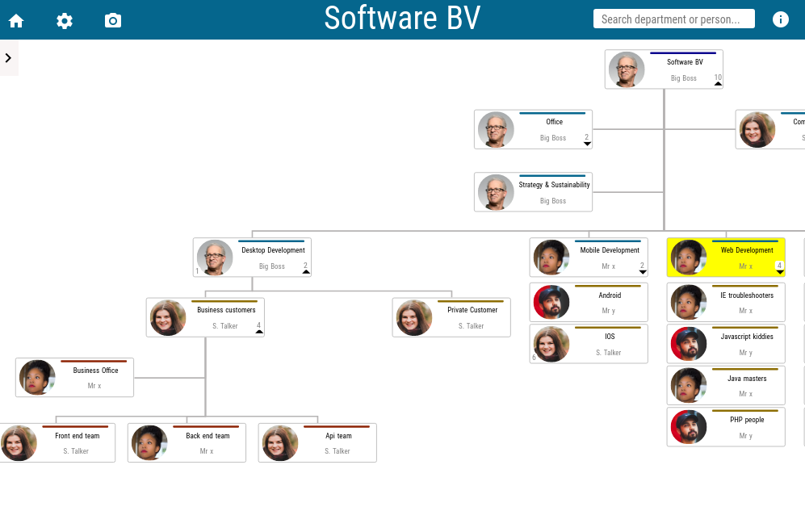
Task: Select the Desktop Development department name
Action: click(273, 250)
